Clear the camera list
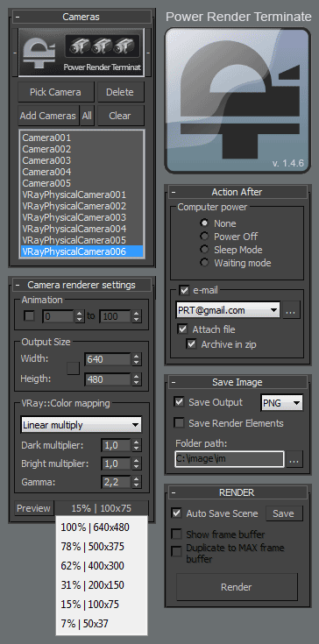 (x=120, y=116)
